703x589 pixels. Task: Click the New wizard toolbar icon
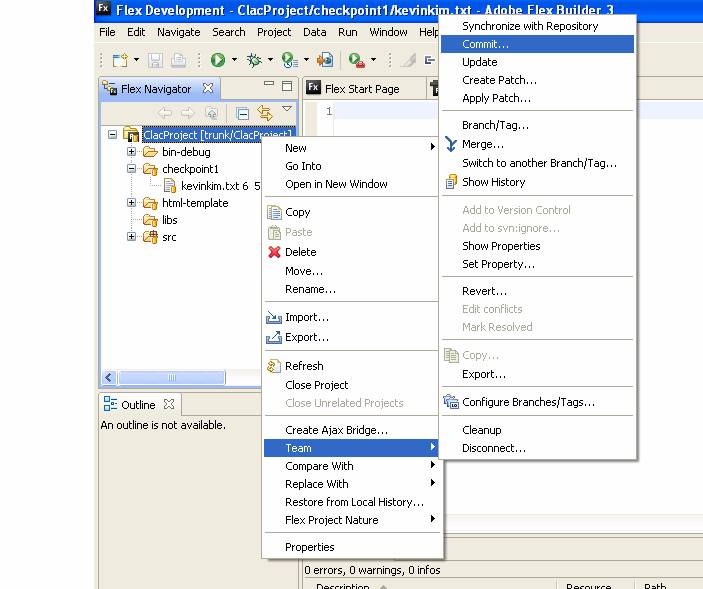[120, 60]
